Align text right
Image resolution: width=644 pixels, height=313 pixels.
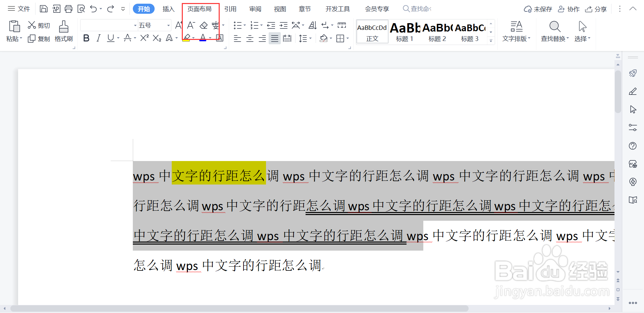262,39
